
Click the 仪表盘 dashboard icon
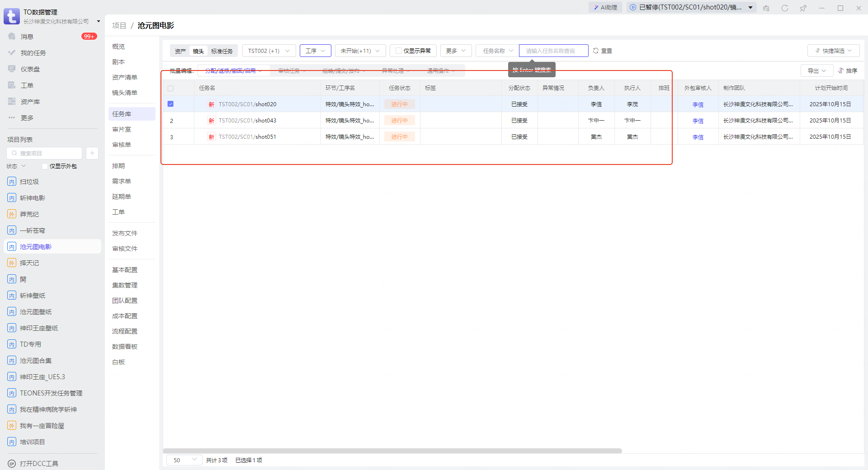12,69
